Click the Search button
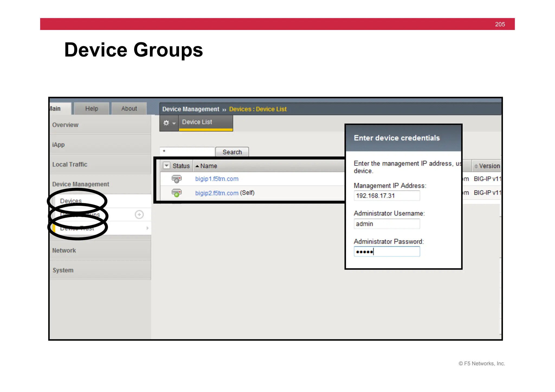Screen dimensions: 555x392 point(232,152)
